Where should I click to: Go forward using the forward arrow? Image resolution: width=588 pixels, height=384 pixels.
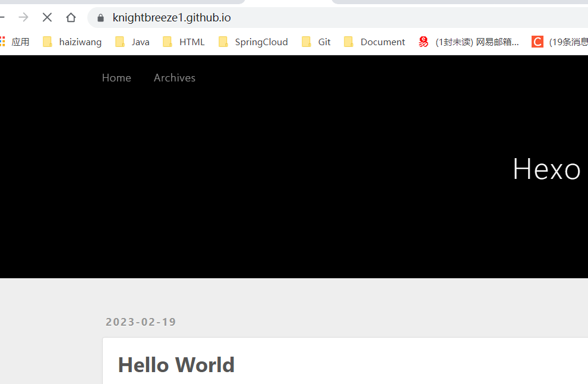click(x=23, y=17)
